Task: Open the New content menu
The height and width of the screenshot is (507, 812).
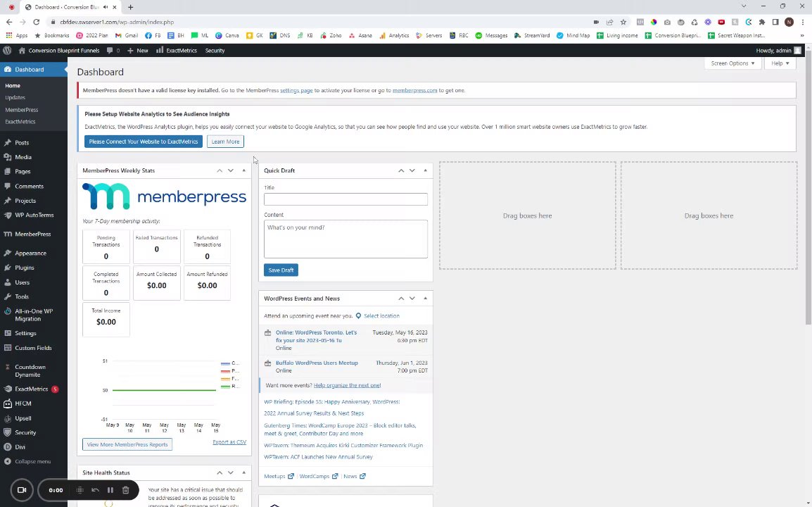Action: 138,50
